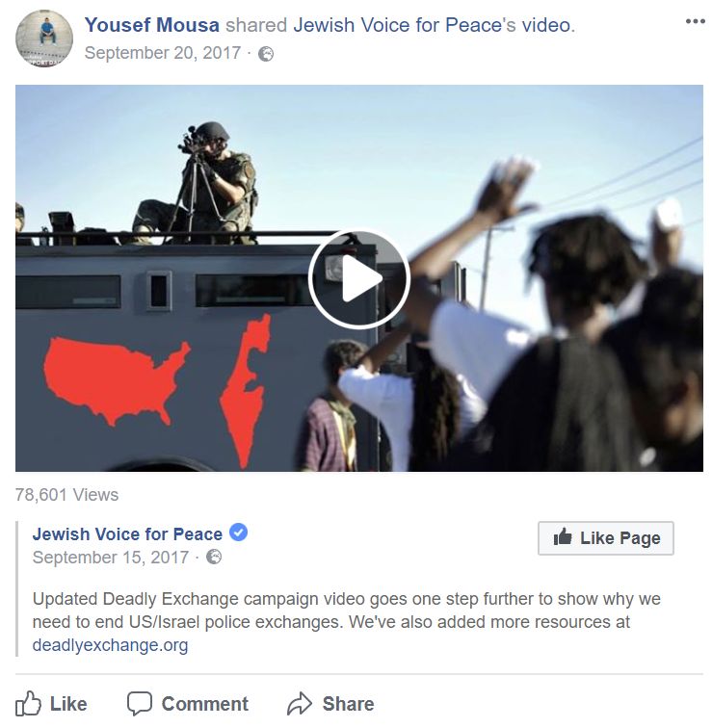Click the Like thumbs-up icon below post
This screenshot has height=728, width=712.
[x=28, y=703]
